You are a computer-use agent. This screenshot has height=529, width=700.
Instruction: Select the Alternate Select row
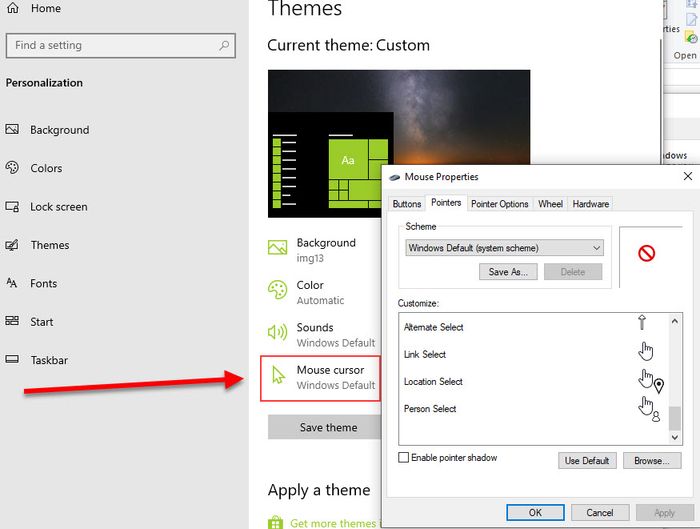(534, 327)
